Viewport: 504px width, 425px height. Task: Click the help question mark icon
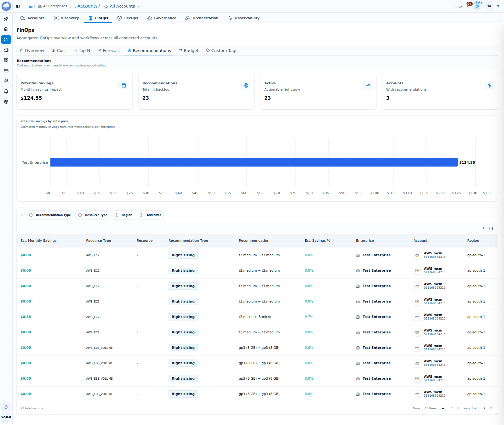click(x=6, y=407)
